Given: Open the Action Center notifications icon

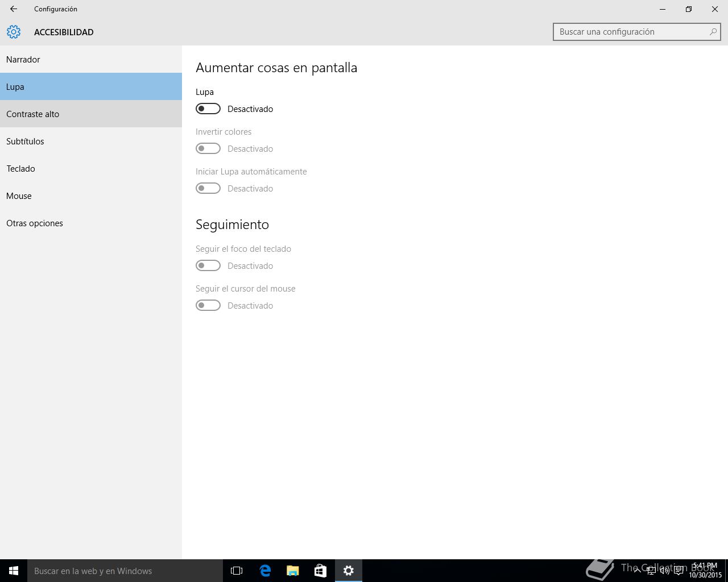Looking at the screenshot, I should 679,571.
